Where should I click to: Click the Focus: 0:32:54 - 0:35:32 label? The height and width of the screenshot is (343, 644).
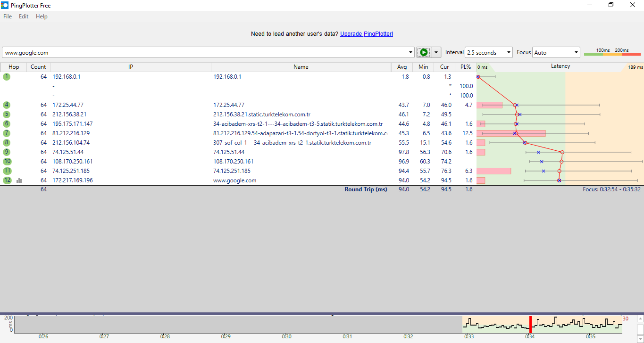click(612, 189)
